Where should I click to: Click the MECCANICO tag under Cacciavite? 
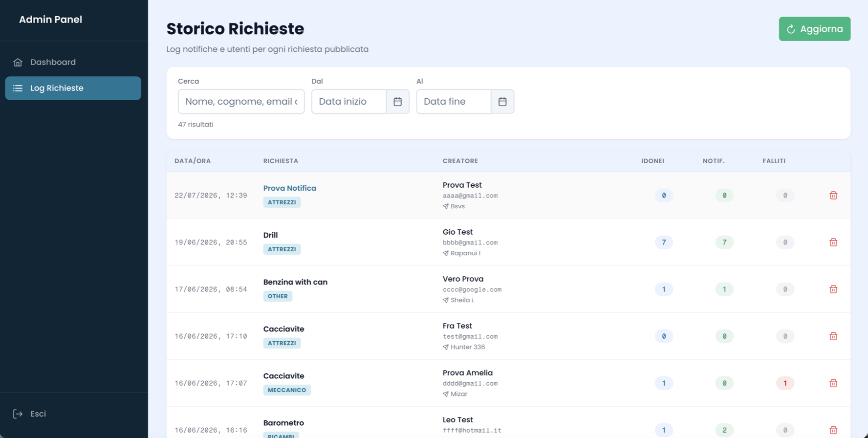coord(287,390)
